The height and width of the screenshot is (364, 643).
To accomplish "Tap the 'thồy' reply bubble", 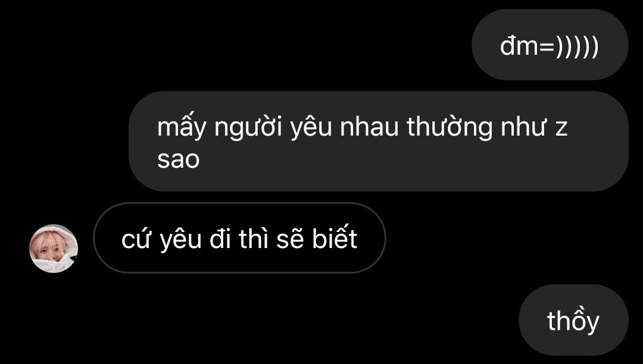I will [573, 320].
